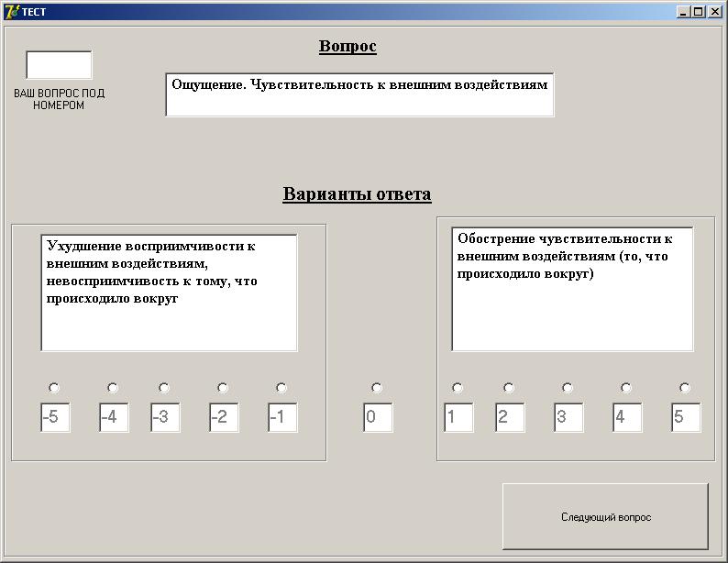The image size is (728, 563).
Task: Select the radio button above 1
Action: 458,388
